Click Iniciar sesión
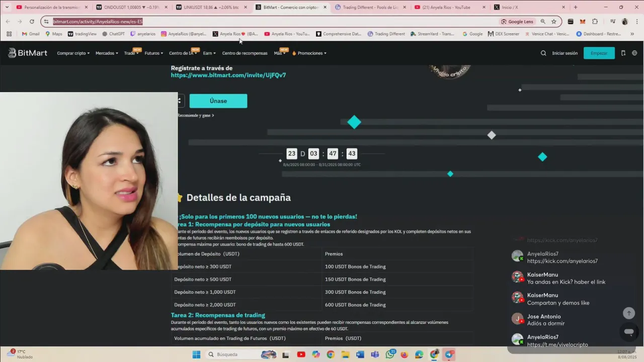Viewport: 644px width, 362px height. [565, 53]
